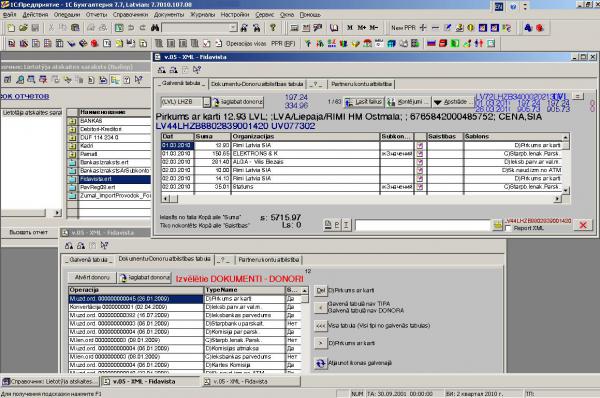Click the Organizacijas column header
The image size is (600, 398).
pyautogui.click(x=305, y=137)
